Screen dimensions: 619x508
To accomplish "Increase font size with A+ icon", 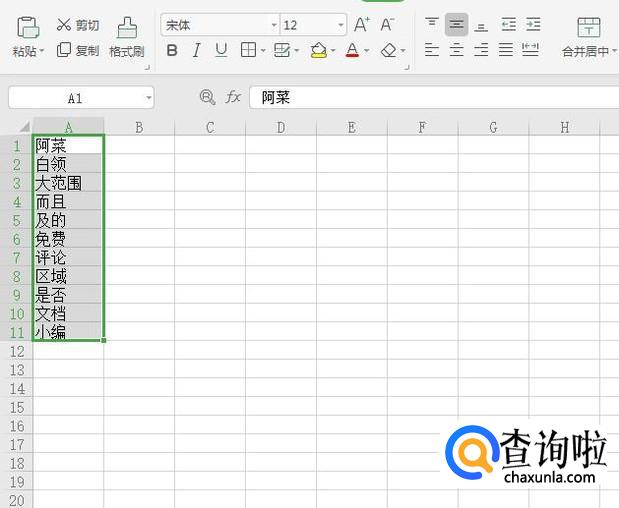I will pyautogui.click(x=362, y=25).
